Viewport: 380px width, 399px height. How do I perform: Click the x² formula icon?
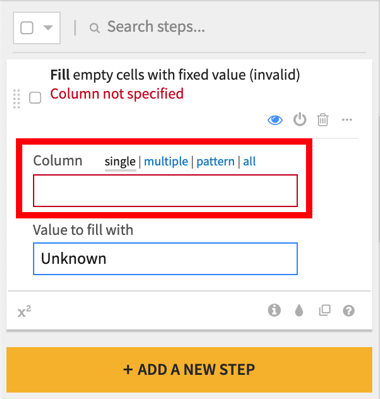24,312
